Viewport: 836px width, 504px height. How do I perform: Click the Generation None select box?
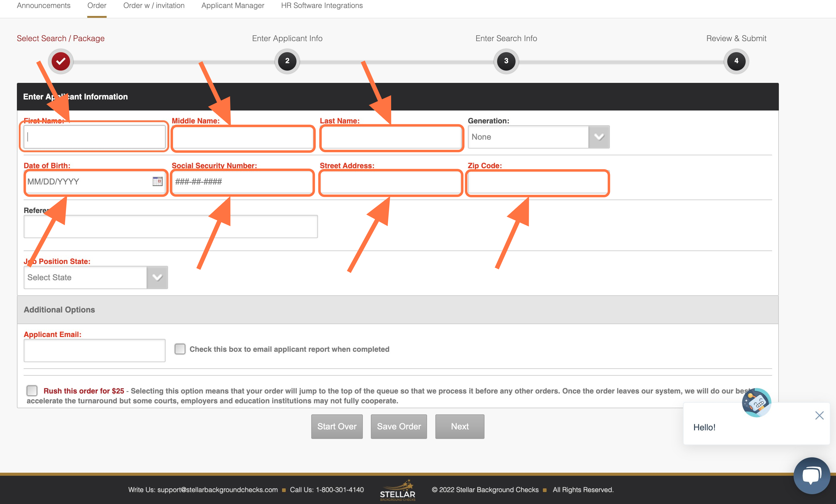[x=539, y=137]
